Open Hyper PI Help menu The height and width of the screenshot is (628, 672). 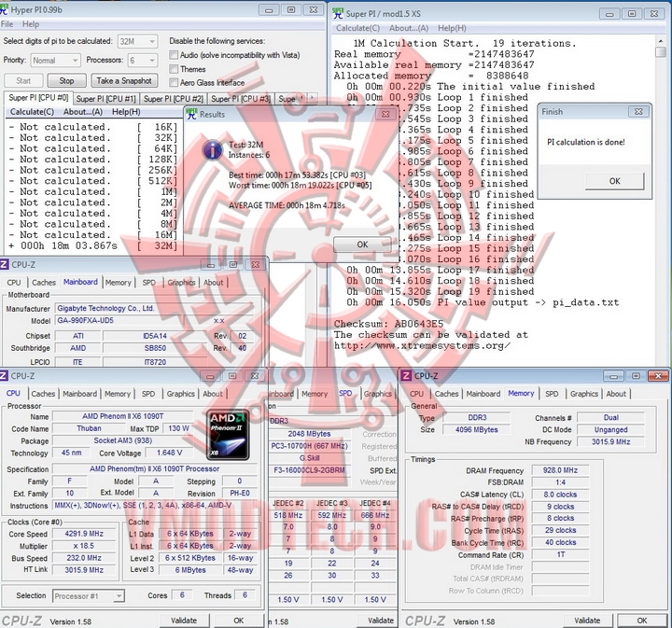click(31, 24)
